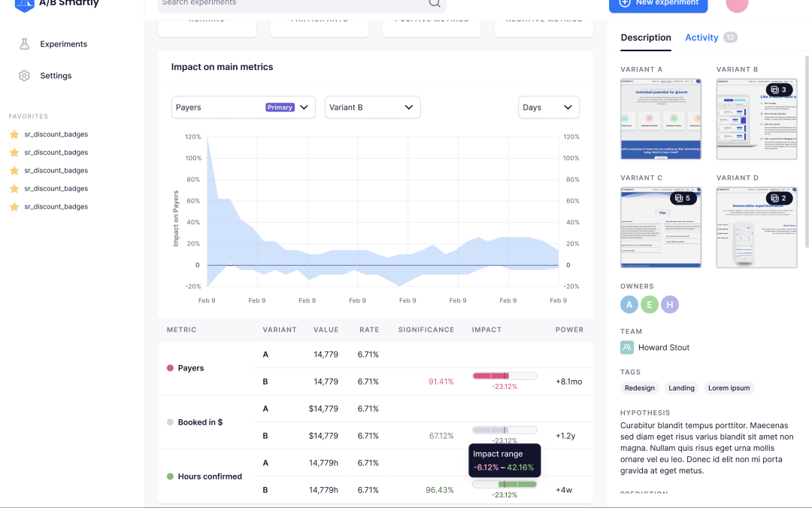The height and width of the screenshot is (508, 812).
Task: Click the A/B Smartly logo icon
Action: [x=24, y=5]
